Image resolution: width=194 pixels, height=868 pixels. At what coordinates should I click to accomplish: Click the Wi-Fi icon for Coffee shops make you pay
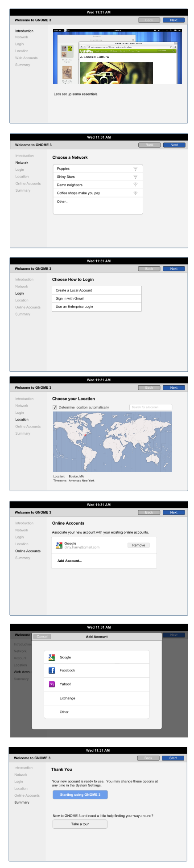click(x=135, y=193)
